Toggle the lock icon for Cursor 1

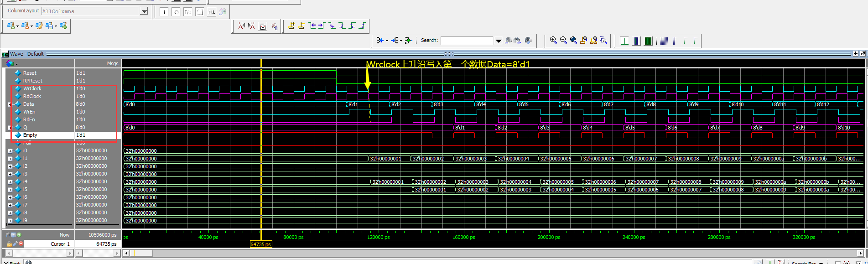(x=9, y=244)
